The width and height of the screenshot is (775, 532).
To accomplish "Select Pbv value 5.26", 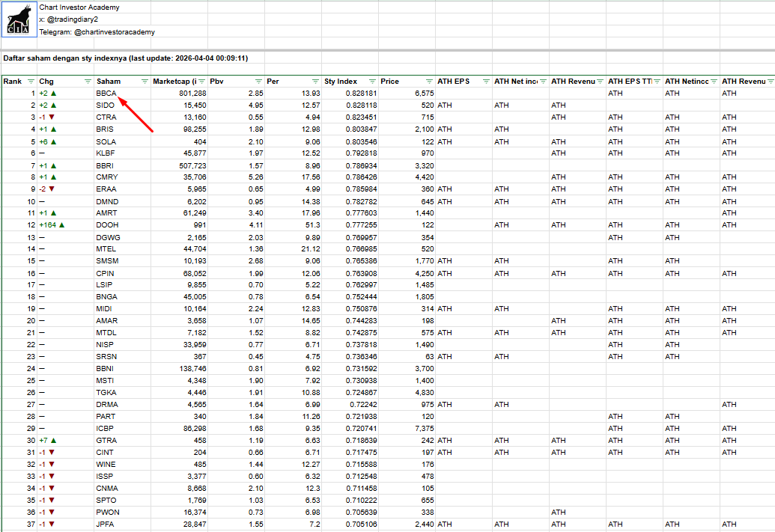I will coord(237,177).
